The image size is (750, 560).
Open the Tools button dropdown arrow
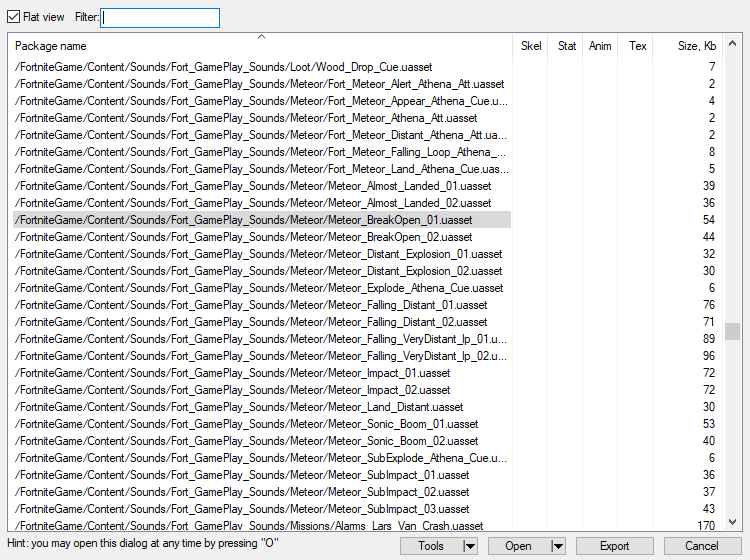pyautogui.click(x=470, y=546)
